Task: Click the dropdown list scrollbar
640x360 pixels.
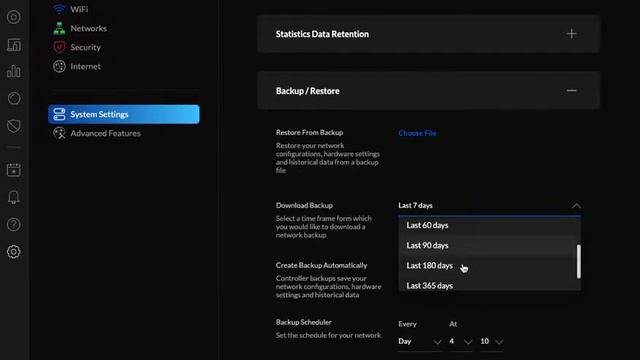Action: 578,262
